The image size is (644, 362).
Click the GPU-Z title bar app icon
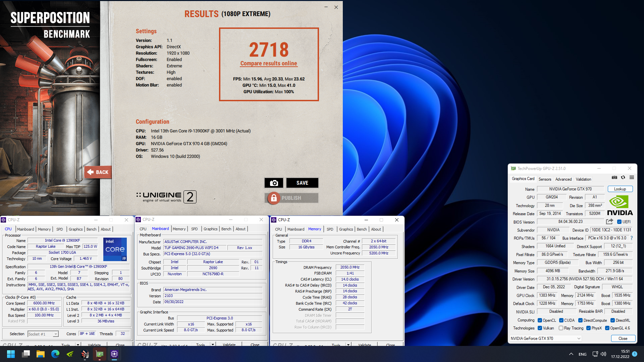[513, 168]
